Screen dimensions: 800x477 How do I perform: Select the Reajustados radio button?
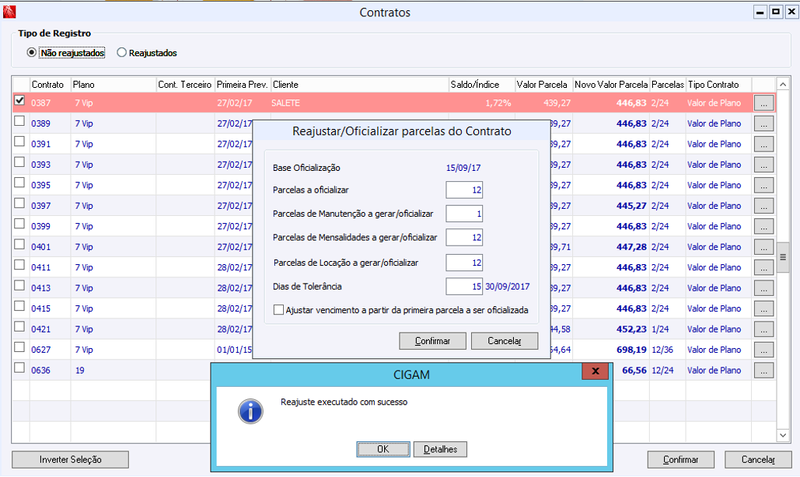point(121,53)
